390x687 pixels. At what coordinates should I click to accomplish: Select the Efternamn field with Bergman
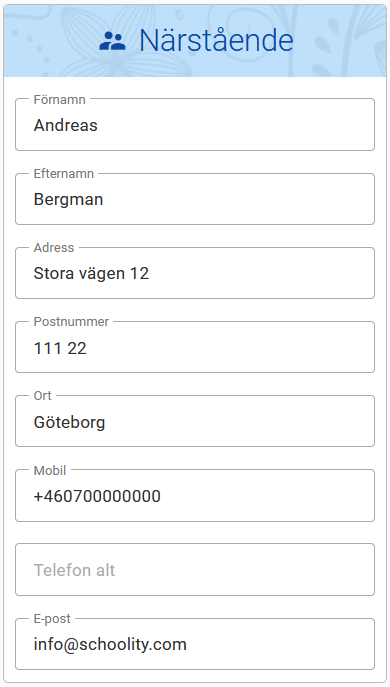(x=195, y=199)
